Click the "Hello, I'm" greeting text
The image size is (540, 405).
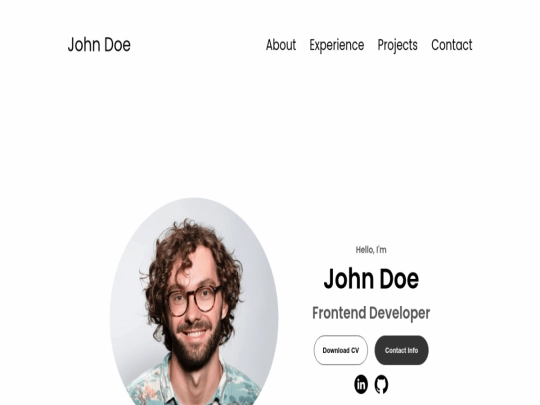(x=371, y=250)
